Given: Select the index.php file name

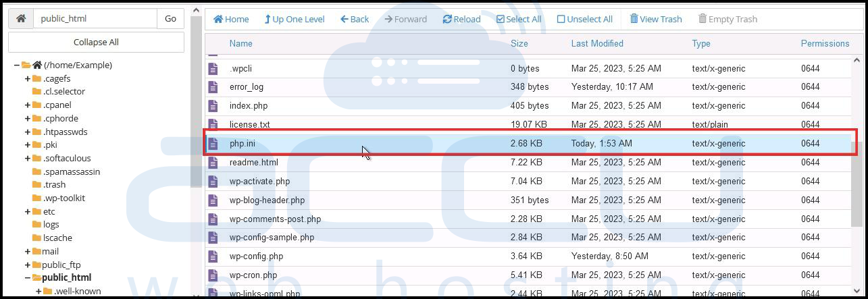Looking at the screenshot, I should click(249, 105).
